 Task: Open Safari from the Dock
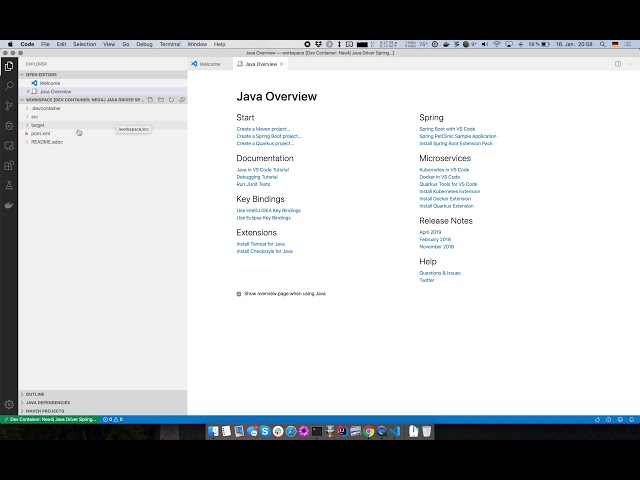point(291,431)
